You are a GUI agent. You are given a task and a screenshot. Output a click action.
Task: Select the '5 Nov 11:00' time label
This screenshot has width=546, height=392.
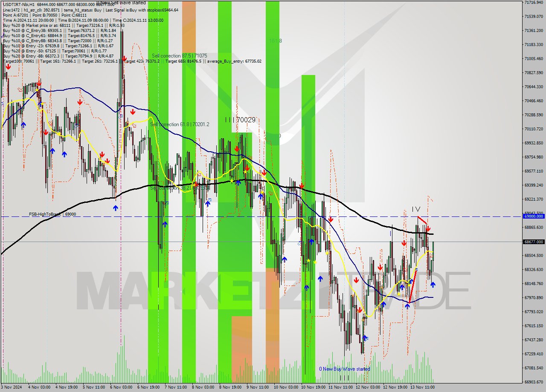click(x=93, y=387)
